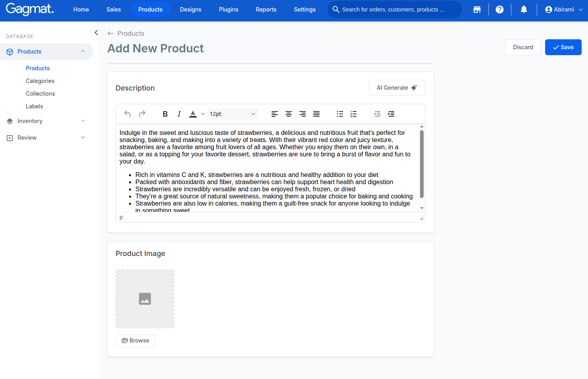The height and width of the screenshot is (379, 588).
Task: Center align the text
Action: click(289, 114)
